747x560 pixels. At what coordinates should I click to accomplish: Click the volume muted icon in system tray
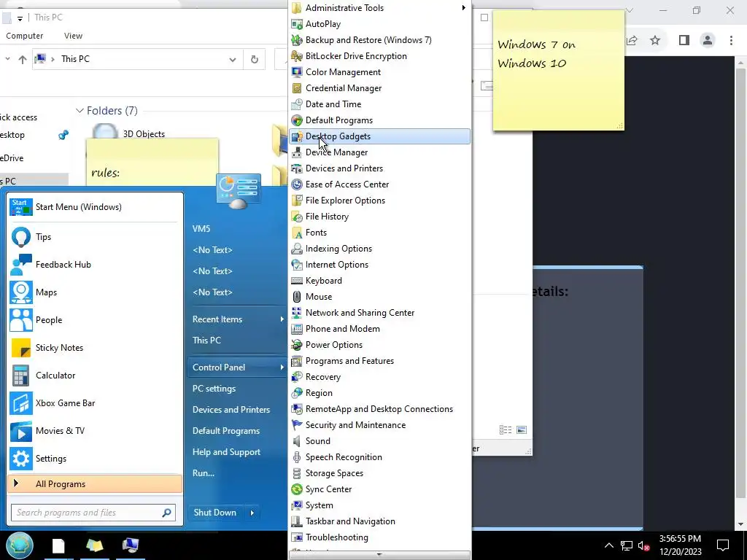[x=643, y=545]
